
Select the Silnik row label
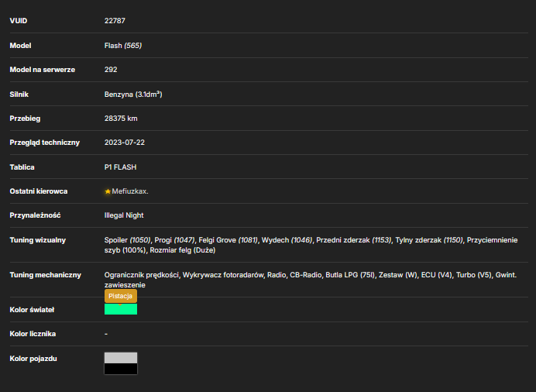point(19,95)
